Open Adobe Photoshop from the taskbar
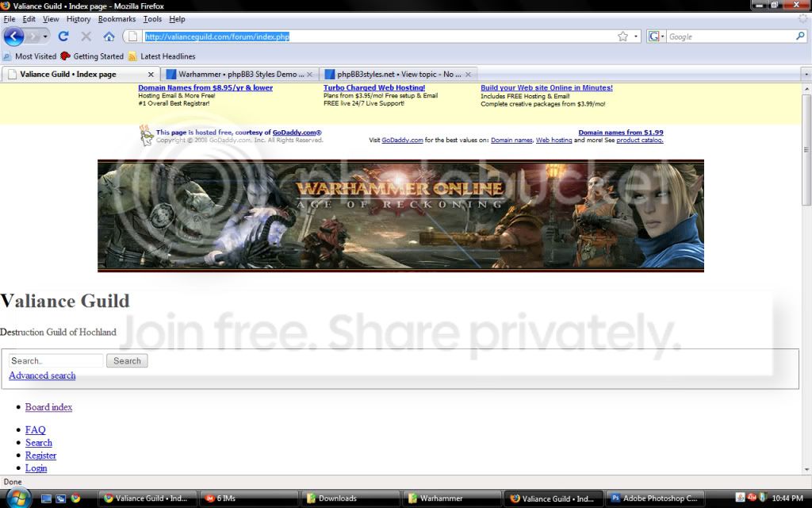812x508 pixels. 654,498
